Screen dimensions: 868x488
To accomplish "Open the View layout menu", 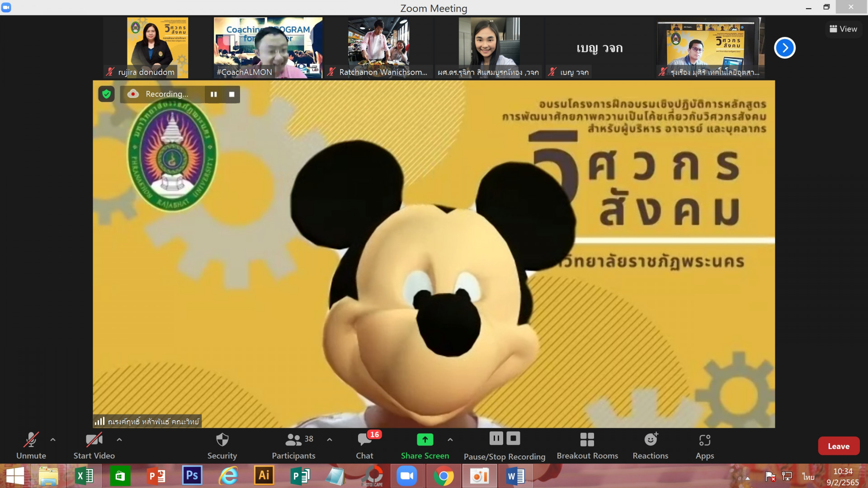I will [843, 29].
